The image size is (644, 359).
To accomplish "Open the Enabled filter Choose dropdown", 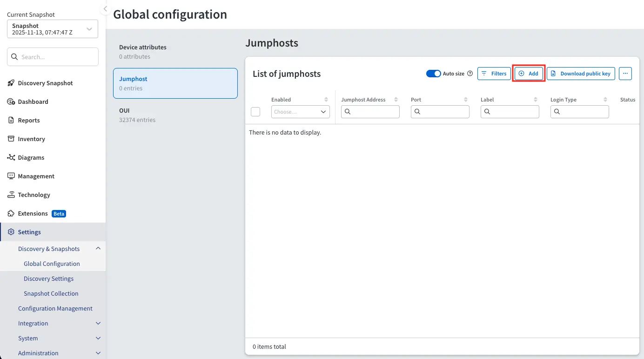I will point(300,112).
